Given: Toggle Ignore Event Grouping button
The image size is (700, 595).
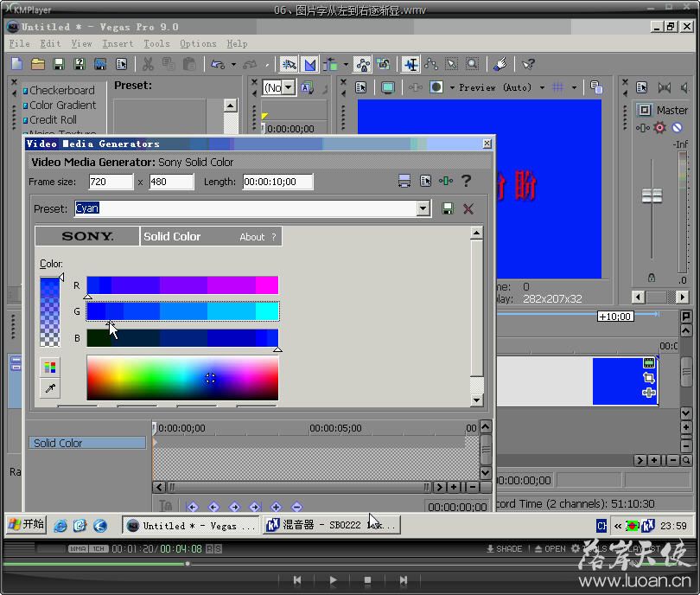Looking at the screenshot, I should pyautogui.click(x=384, y=65).
